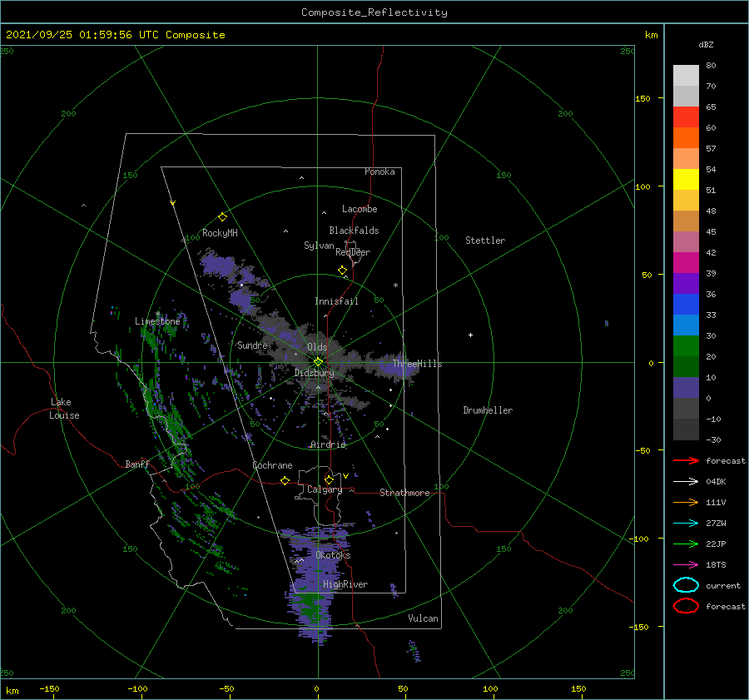
Task: Click the bright green 30-20 dBZ color band
Action: point(686,346)
